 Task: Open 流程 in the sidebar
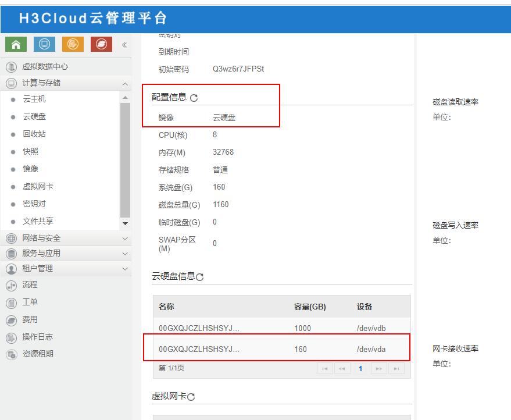click(x=30, y=284)
